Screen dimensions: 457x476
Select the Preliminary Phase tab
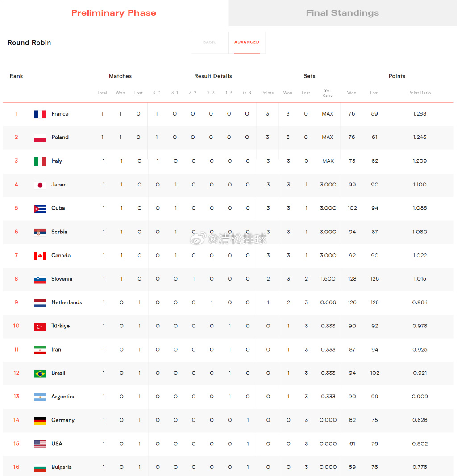click(x=114, y=13)
